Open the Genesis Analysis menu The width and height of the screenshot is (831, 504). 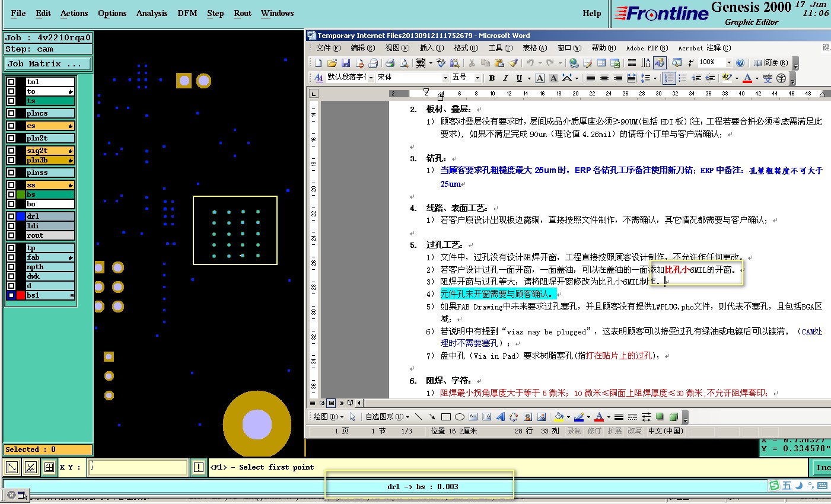152,13
